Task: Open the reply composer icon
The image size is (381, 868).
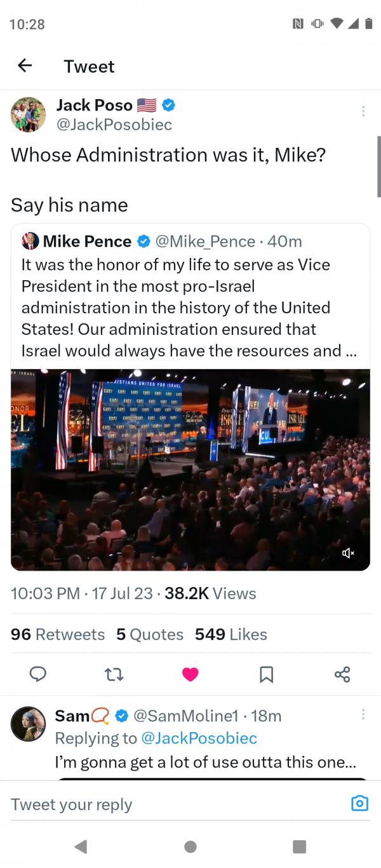Action: coord(37,674)
